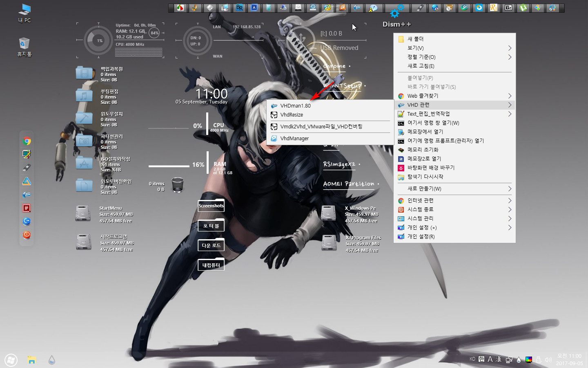Open the USB drive tool in left dock
The height and width of the screenshot is (368, 588).
pyautogui.click(x=27, y=168)
